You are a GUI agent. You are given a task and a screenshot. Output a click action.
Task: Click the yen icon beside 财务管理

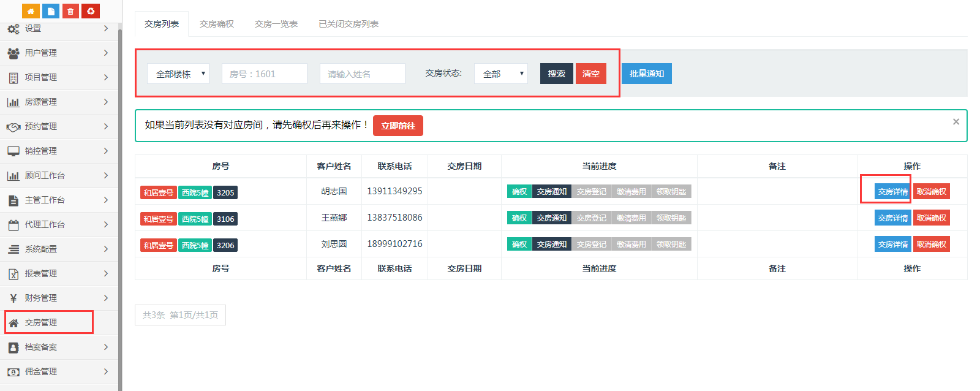click(x=13, y=298)
